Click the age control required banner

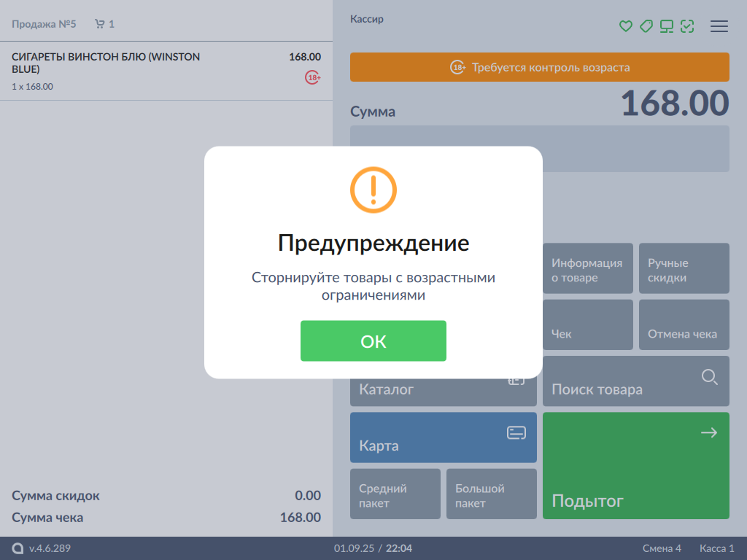click(539, 67)
